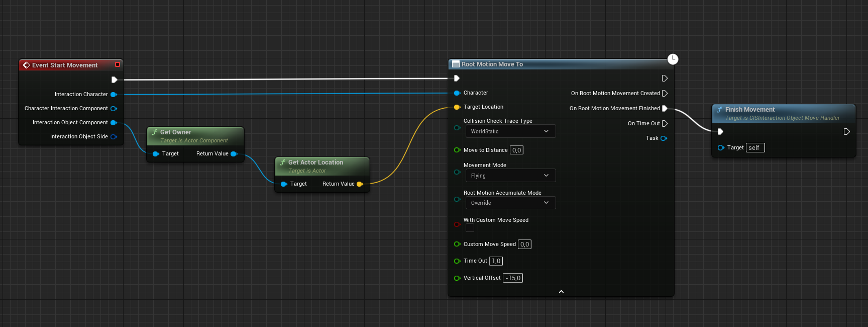
Task: Click the Time Out input pin
Action: 457,261
